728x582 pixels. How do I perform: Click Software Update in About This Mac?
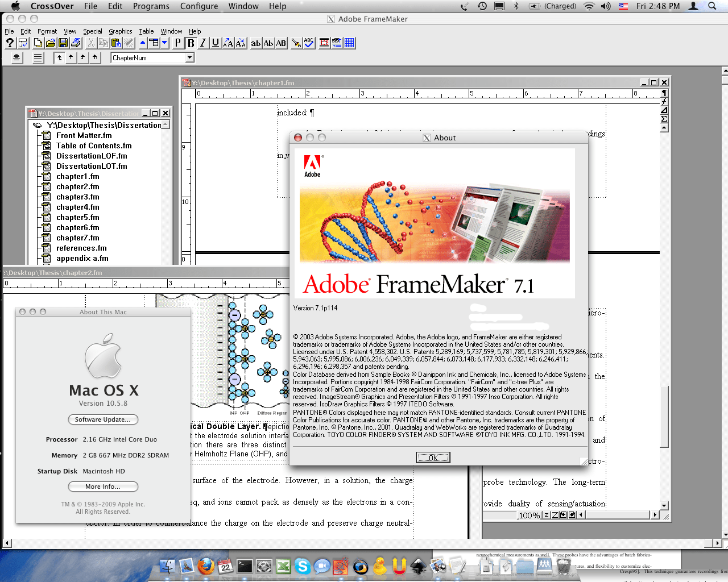(x=103, y=419)
